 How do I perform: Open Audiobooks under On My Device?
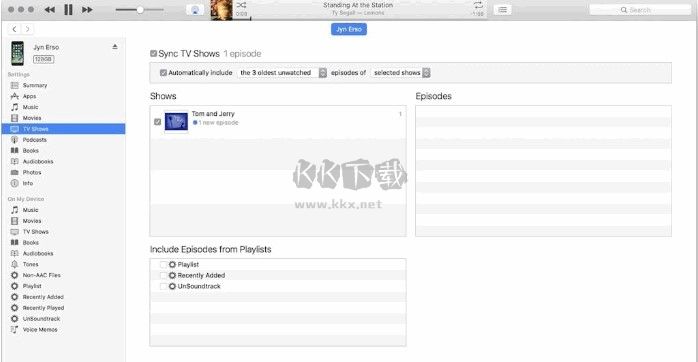click(x=38, y=253)
